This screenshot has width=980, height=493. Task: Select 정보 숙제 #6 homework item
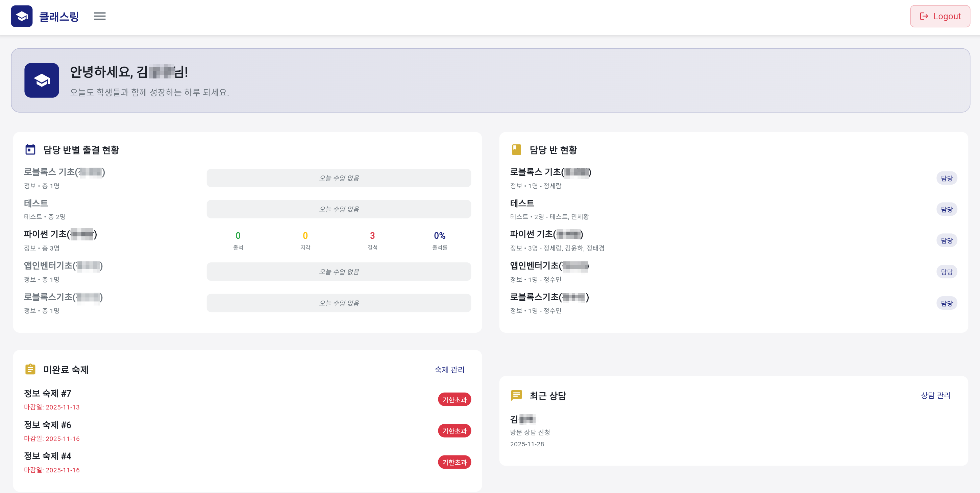click(x=48, y=425)
